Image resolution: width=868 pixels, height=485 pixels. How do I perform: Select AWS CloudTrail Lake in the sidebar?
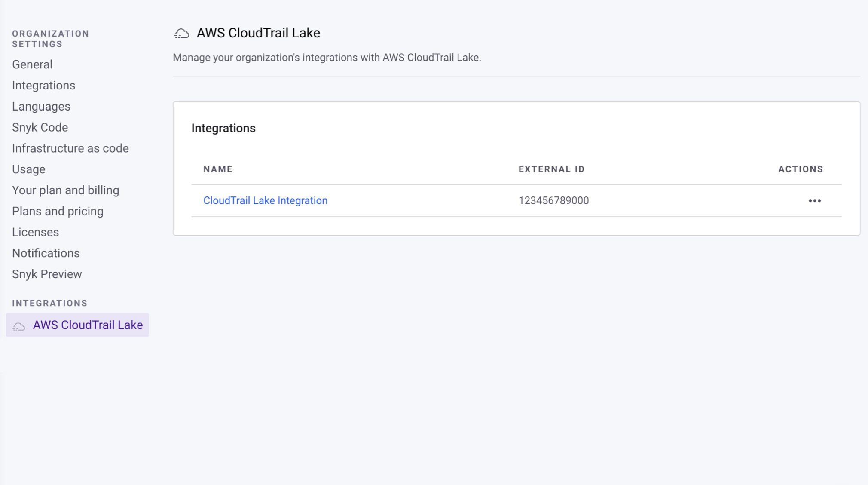coord(88,325)
